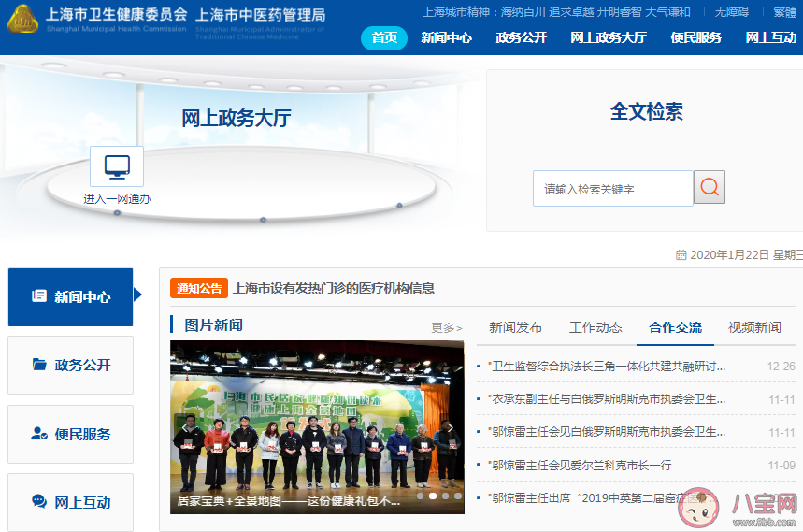Expand picture news with 更多> link
The height and width of the screenshot is (532, 803).
pyautogui.click(x=446, y=327)
